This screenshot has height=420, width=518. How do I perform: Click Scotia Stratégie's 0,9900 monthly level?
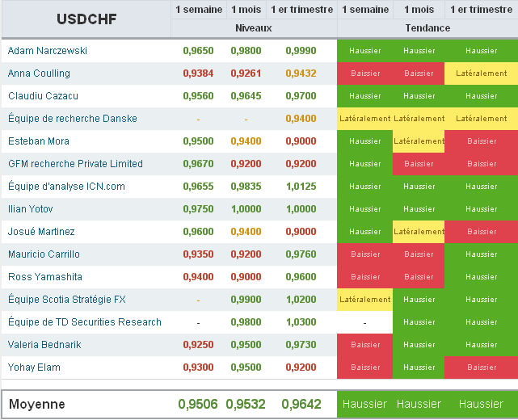pyautogui.click(x=246, y=300)
